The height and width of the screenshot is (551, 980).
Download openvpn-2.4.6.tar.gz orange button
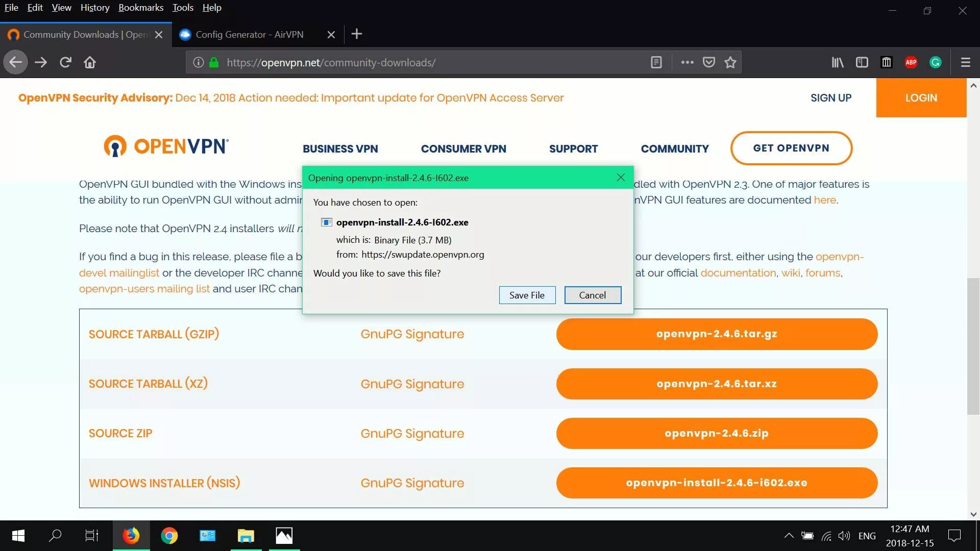717,334
